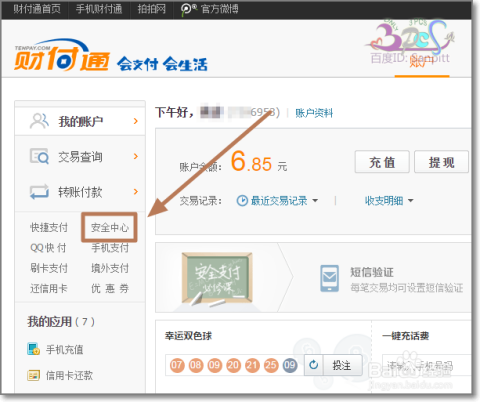Expand the 交易查询 menu arrow
Viewport: 480px width, 402px height.
[x=135, y=156]
